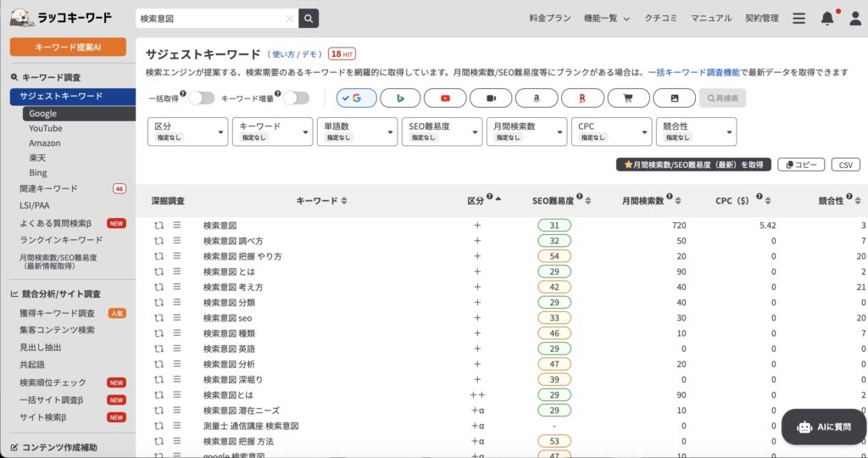Toggle the 一括取得 switch
This screenshot has width=868, height=458.
(201, 98)
